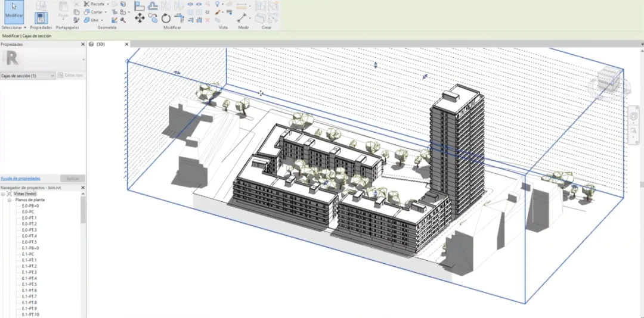Select the Modificar arrow tool
Image resolution: width=644 pixels, height=318 pixels.
[x=14, y=11]
